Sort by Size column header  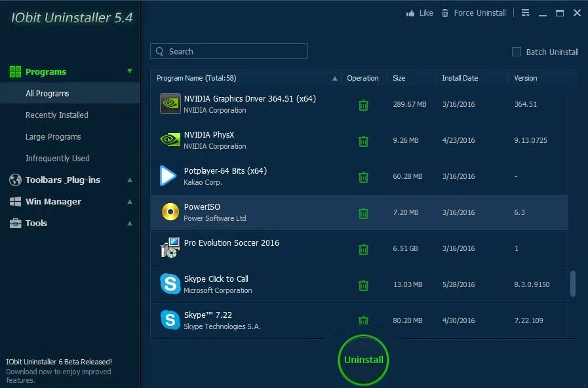(x=399, y=78)
